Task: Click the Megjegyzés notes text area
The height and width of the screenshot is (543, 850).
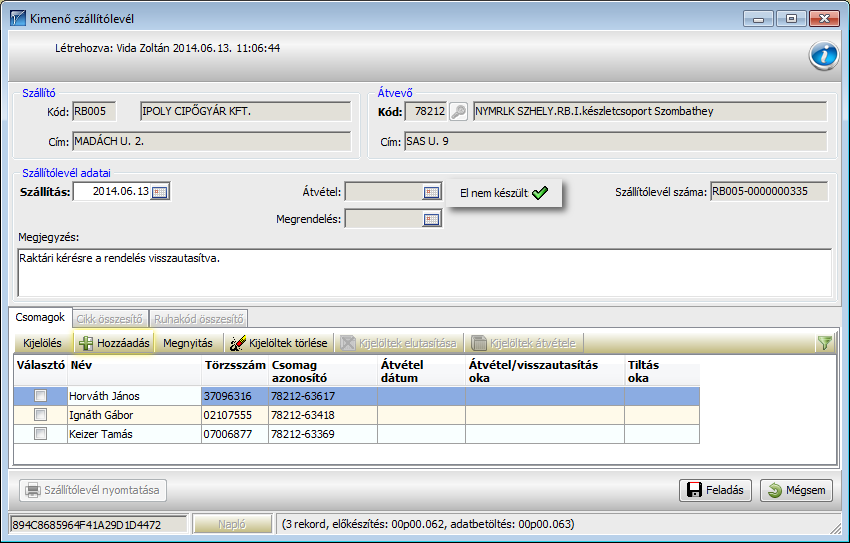Action: point(424,273)
